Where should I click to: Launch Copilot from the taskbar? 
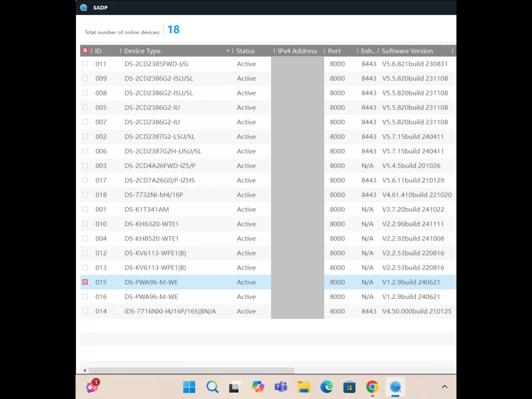coord(258,387)
